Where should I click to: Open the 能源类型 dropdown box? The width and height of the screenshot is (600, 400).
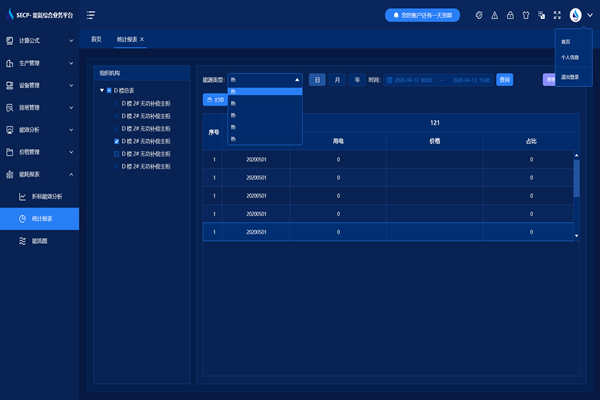265,79
